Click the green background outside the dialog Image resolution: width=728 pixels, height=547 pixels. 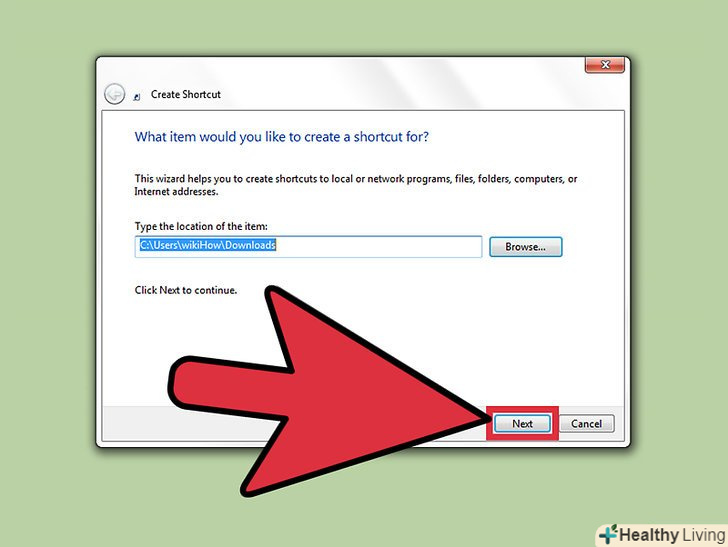[46, 279]
